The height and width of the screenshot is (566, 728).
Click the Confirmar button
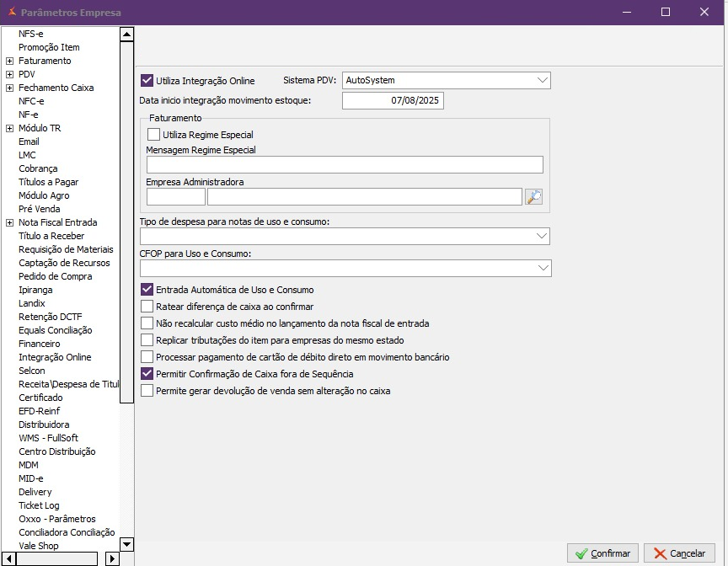tap(602, 553)
